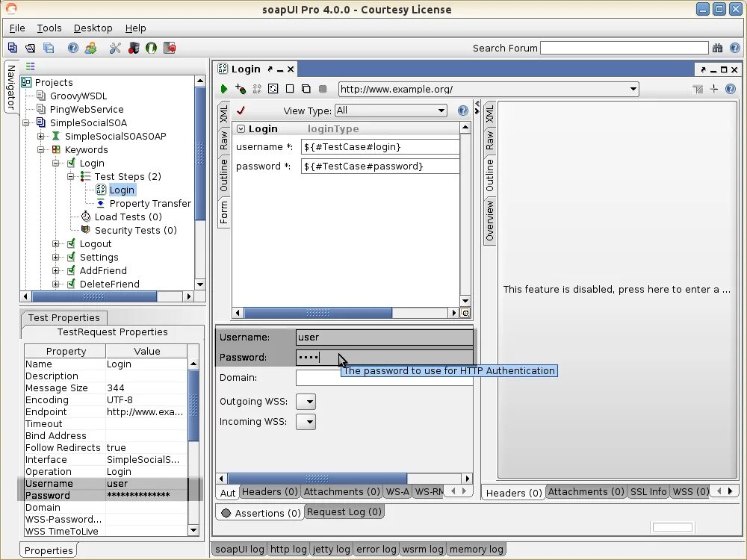Screen dimensions: 747x560
Task: Open the Outgoing WSS dropdown
Action: pos(306,402)
